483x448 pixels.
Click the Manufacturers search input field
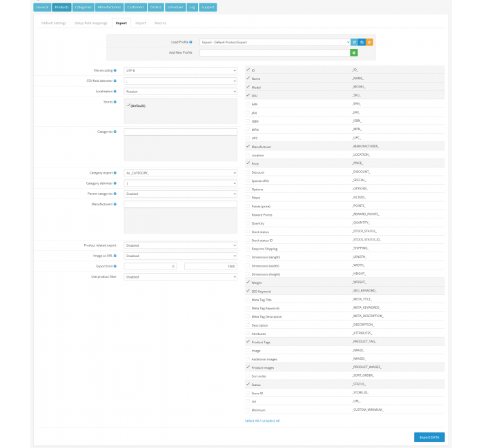tap(181, 204)
